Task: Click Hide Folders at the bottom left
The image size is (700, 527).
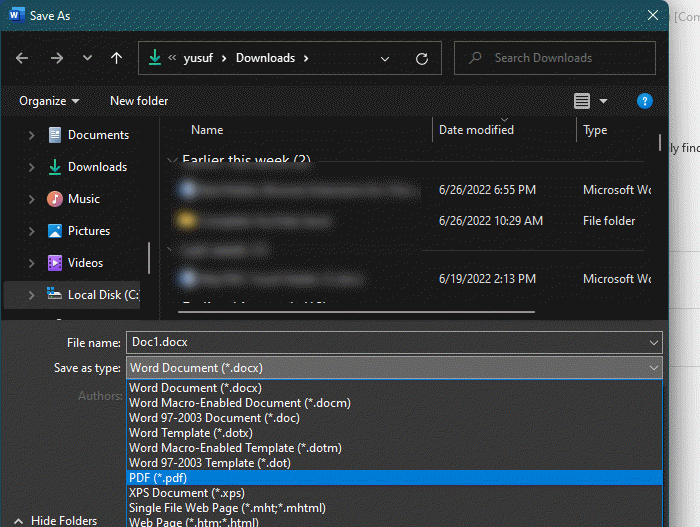Action: point(63,520)
